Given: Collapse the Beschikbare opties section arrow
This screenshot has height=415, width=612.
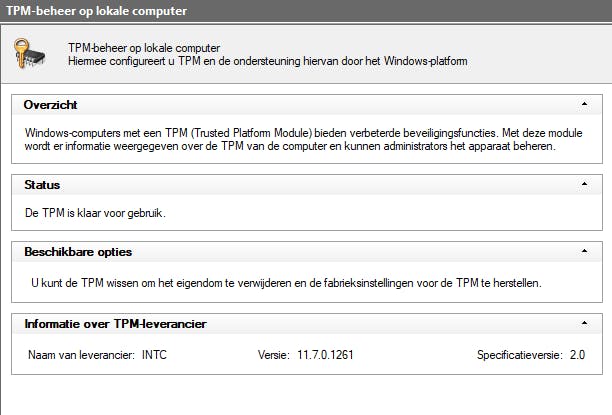Looking at the screenshot, I should pos(583,252).
